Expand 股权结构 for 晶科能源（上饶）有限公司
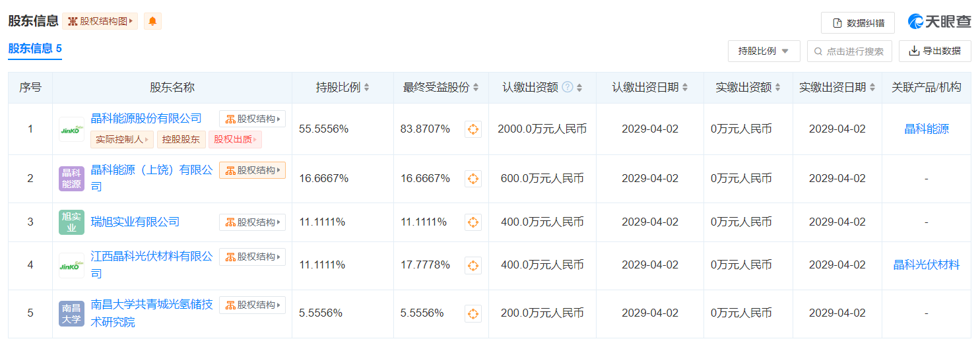 tap(252, 170)
